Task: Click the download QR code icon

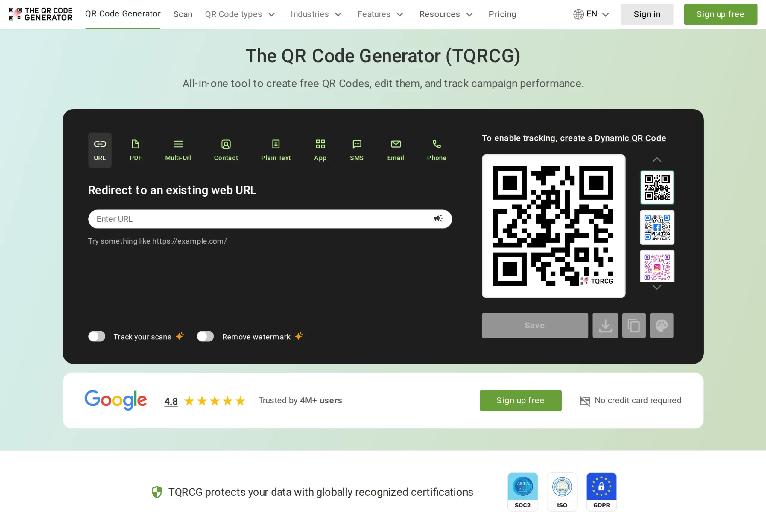Action: [605, 325]
